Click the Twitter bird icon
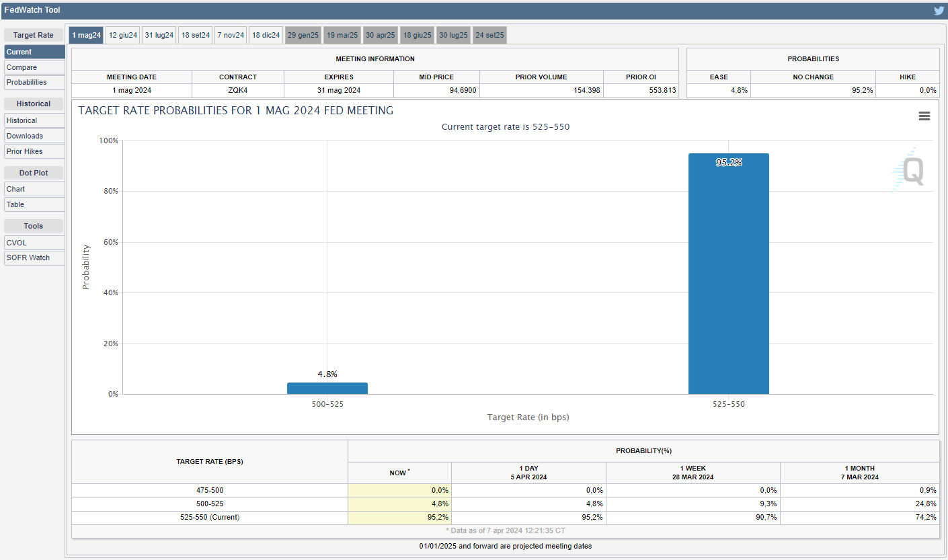The height and width of the screenshot is (560, 948). tap(939, 10)
